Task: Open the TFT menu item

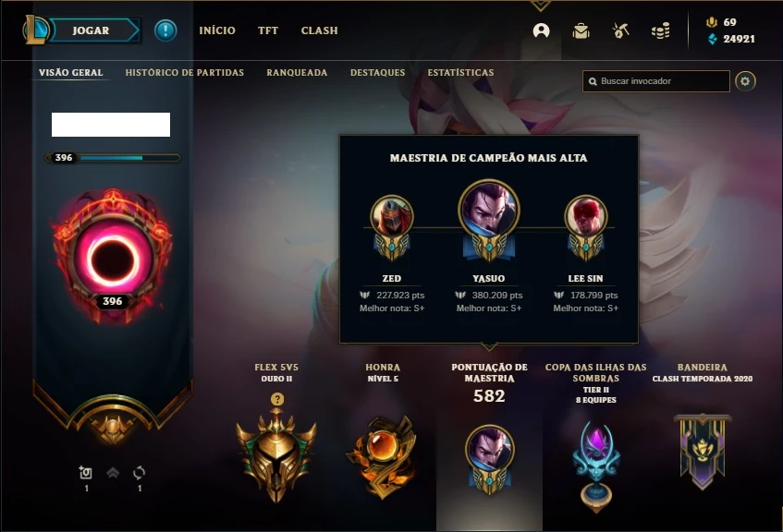Action: point(268,30)
